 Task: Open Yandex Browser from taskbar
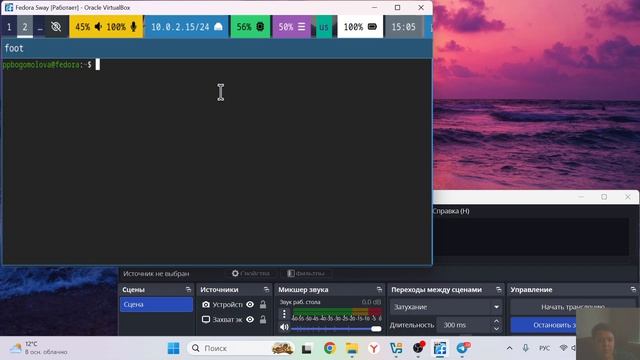pyautogui.click(x=373, y=348)
